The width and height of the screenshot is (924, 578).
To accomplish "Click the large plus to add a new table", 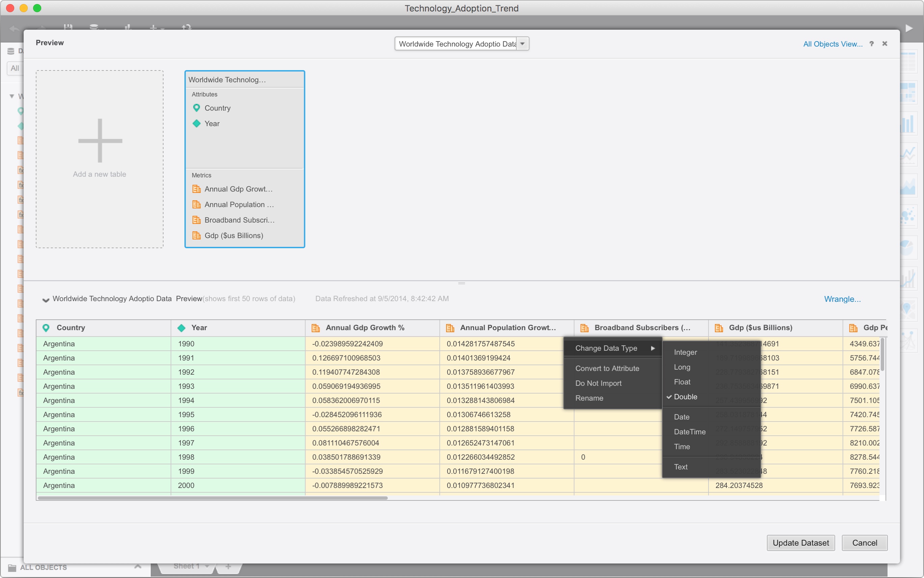I will 100,141.
